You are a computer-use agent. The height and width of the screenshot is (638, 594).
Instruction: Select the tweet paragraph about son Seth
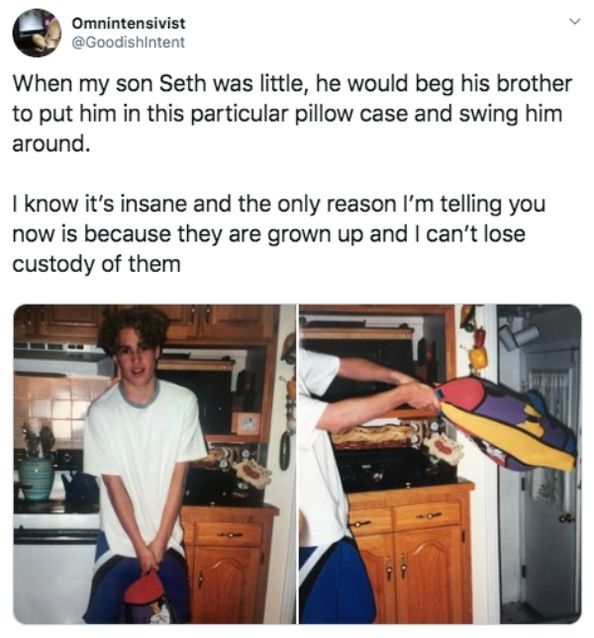[x=292, y=114]
